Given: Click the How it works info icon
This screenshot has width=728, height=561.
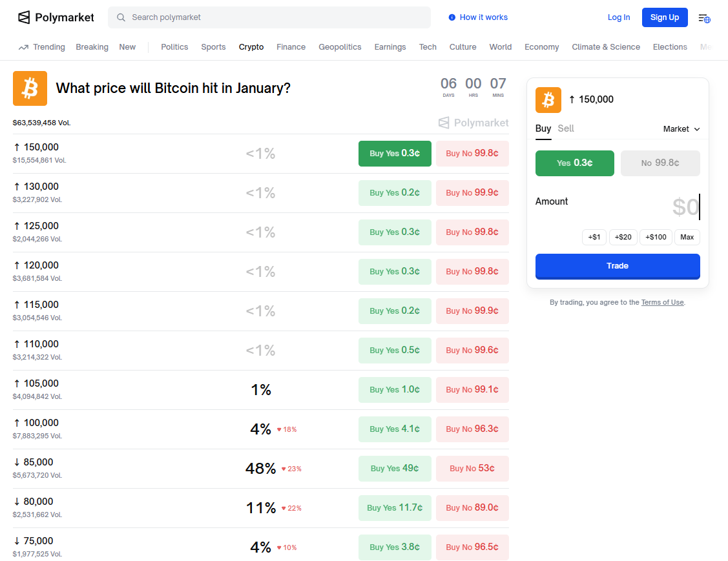Looking at the screenshot, I should click(452, 17).
